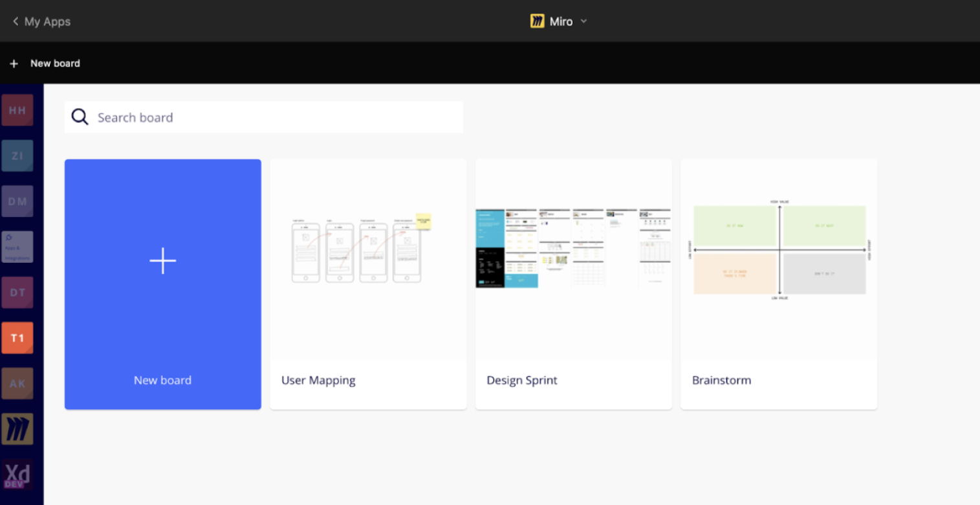
Task: Open Apps & Integrations in the sidebar
Action: point(17,247)
